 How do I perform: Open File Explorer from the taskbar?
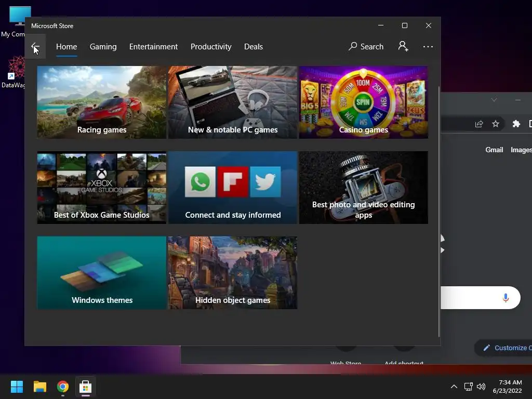click(39, 387)
